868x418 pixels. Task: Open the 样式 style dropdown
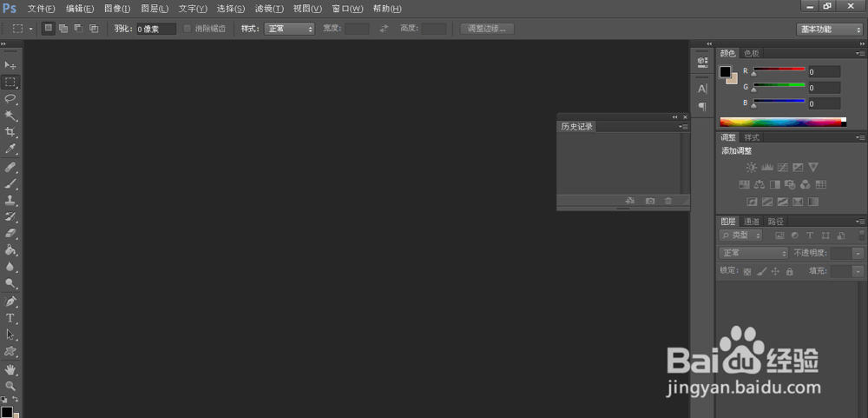pyautogui.click(x=290, y=29)
